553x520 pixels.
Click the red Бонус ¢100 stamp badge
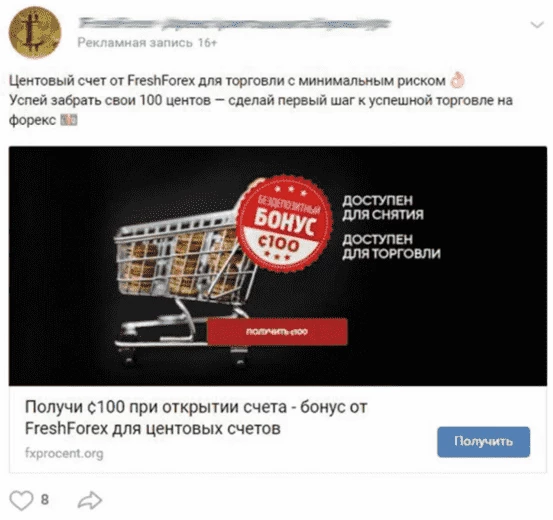coord(284,224)
